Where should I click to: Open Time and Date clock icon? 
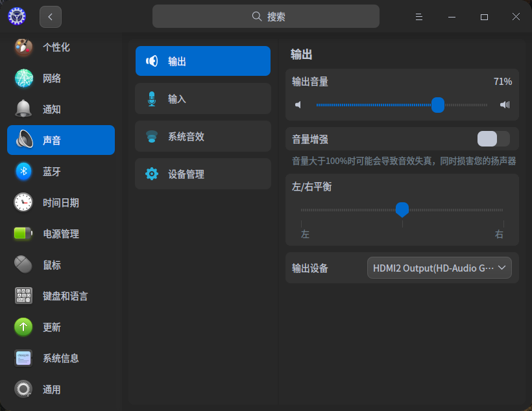24,202
